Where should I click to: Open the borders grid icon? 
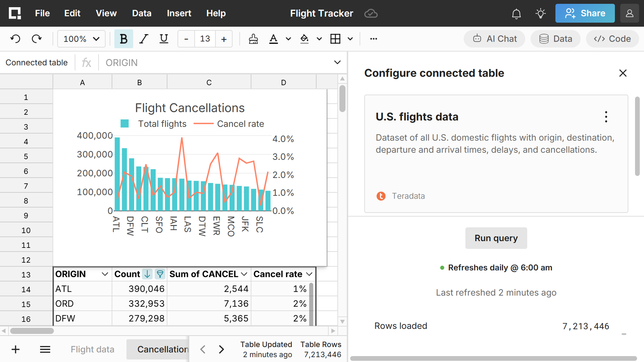[335, 39]
